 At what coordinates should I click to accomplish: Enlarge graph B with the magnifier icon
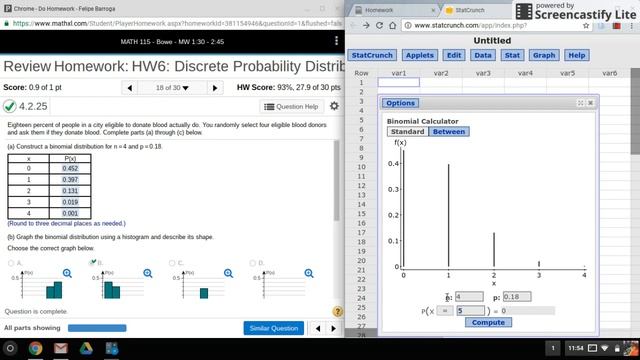pyautogui.click(x=148, y=273)
